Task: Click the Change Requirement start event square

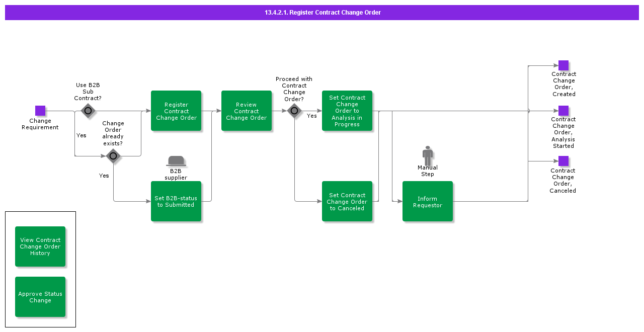Action: tap(40, 111)
